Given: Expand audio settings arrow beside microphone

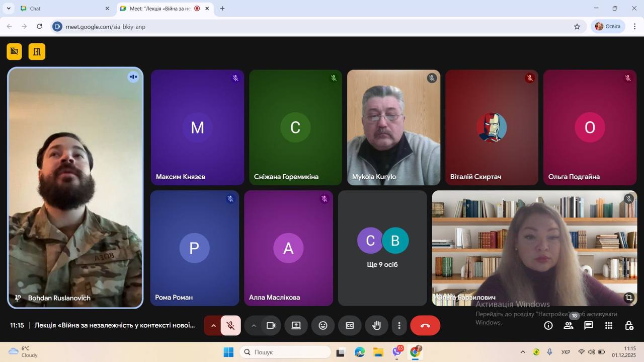Looking at the screenshot, I should [213, 326].
